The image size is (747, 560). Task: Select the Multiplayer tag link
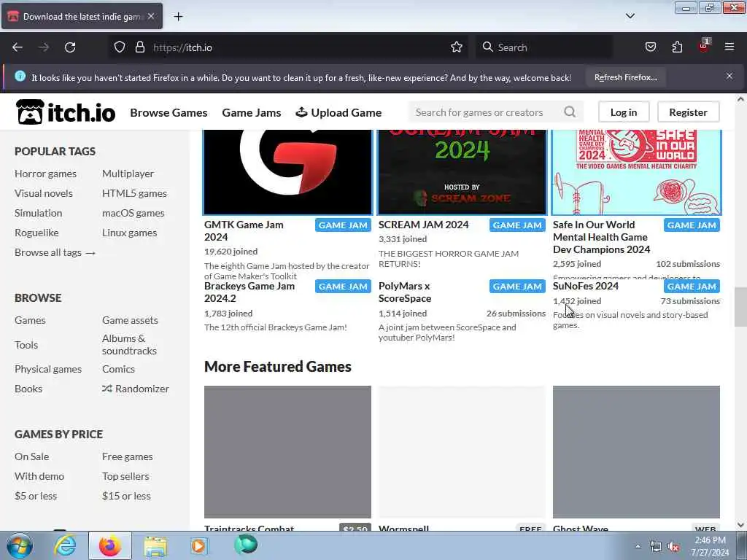pos(128,174)
